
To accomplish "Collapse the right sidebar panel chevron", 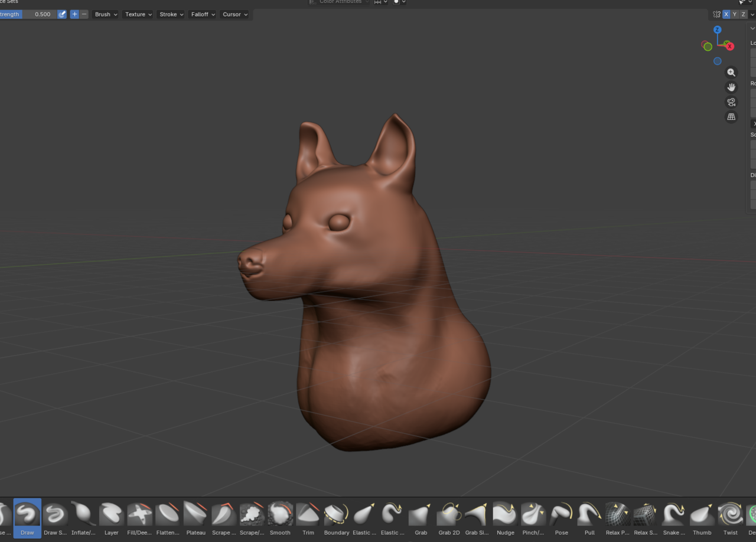I will click(751, 28).
